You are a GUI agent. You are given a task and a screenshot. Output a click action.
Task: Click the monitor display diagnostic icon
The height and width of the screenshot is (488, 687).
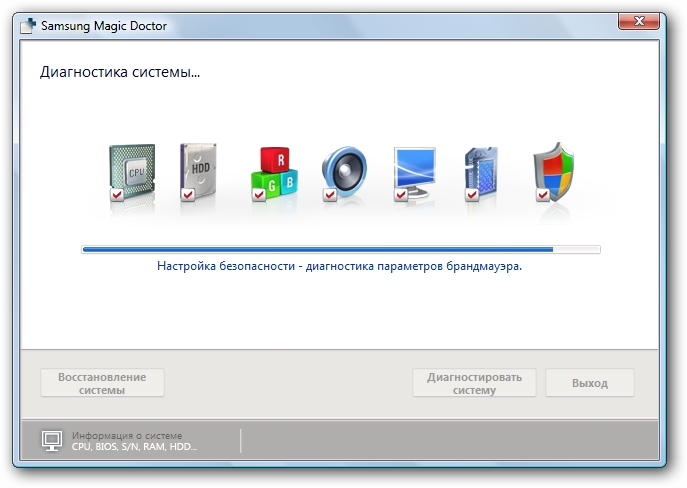pyautogui.click(x=414, y=174)
